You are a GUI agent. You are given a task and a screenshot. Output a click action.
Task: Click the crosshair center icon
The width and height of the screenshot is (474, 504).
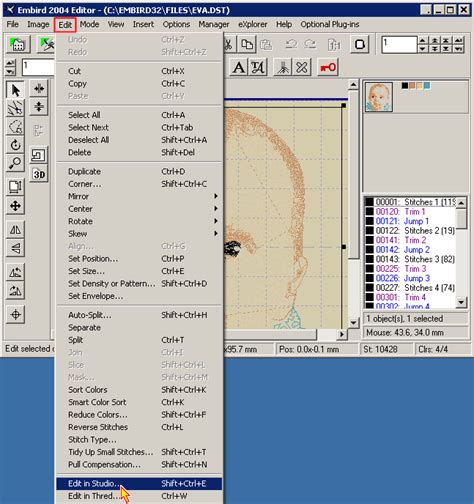click(15, 314)
